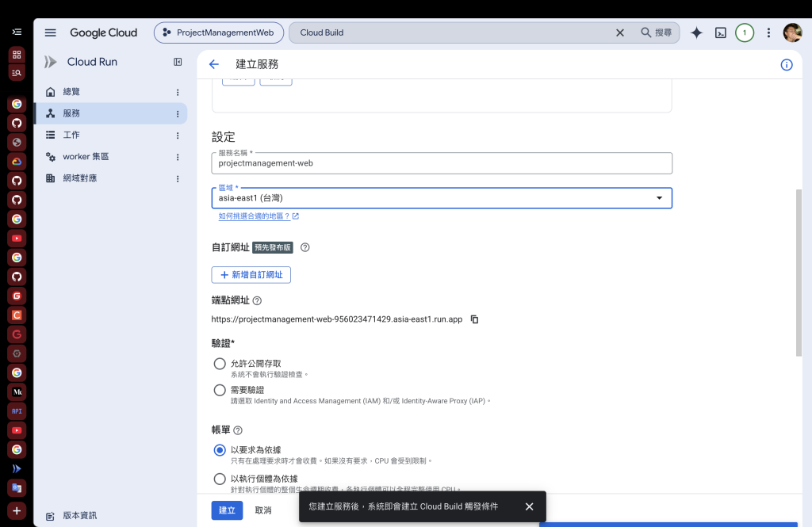The image size is (812, 527).
Task: Select 以執行個體為依據 billing option
Action: (x=220, y=479)
